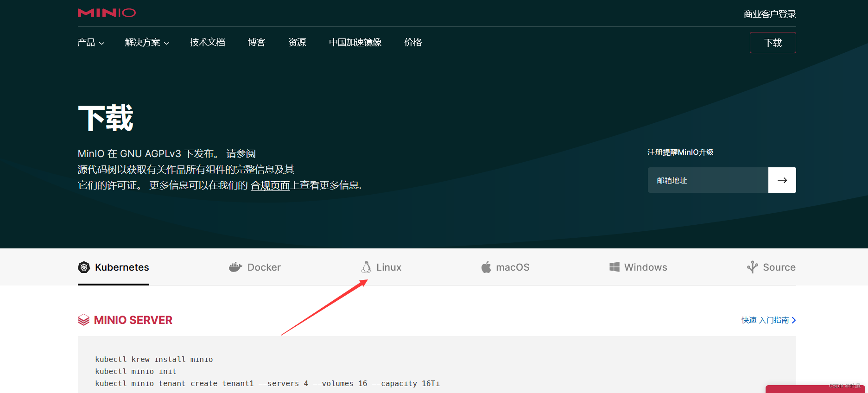Click the Docker whale icon
Image resolution: width=868 pixels, height=393 pixels.
tap(235, 267)
